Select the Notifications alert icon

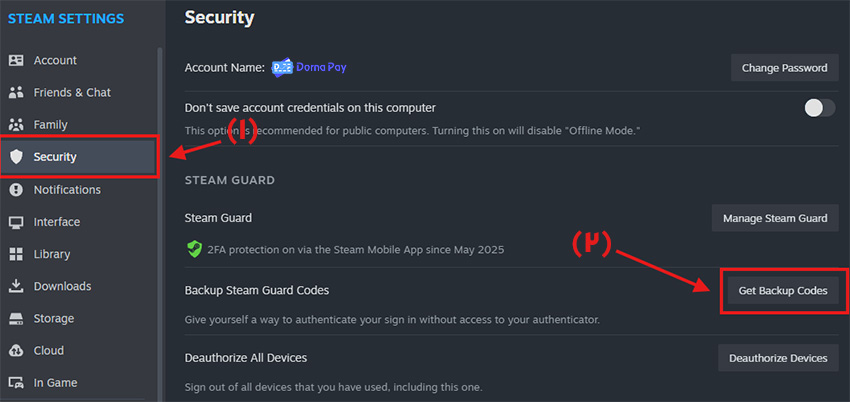click(17, 190)
